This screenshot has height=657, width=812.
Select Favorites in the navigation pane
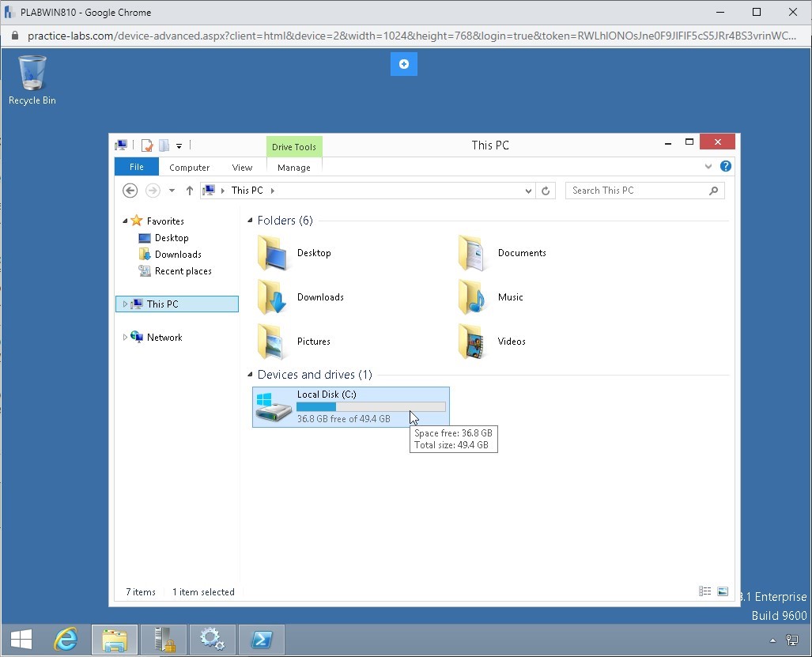(x=165, y=221)
